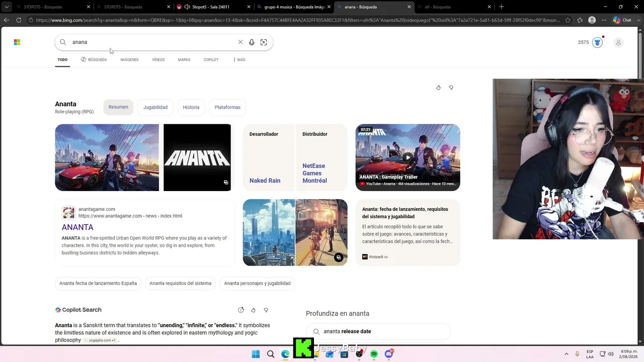The height and width of the screenshot is (362, 644).
Task: Show hidden system tray icons
Action: pos(567,354)
